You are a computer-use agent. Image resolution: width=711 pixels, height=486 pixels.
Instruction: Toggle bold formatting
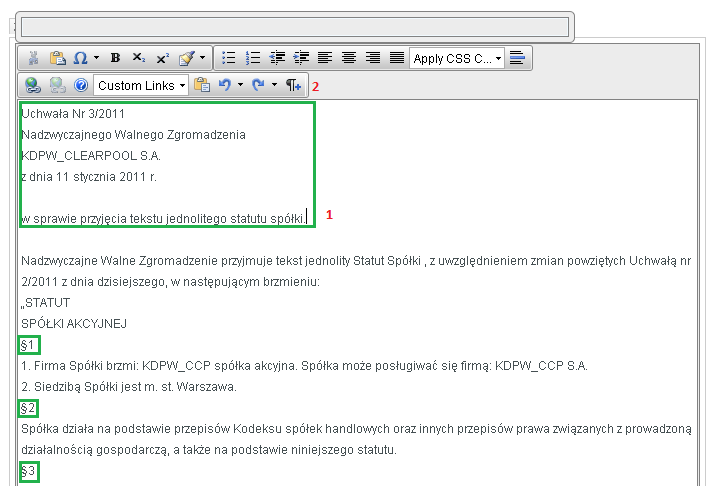tap(115, 58)
